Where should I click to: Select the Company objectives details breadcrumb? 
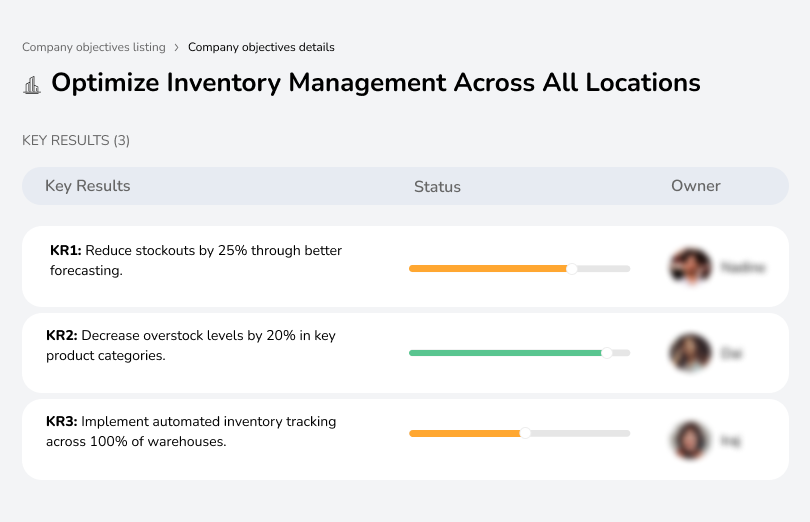[261, 47]
